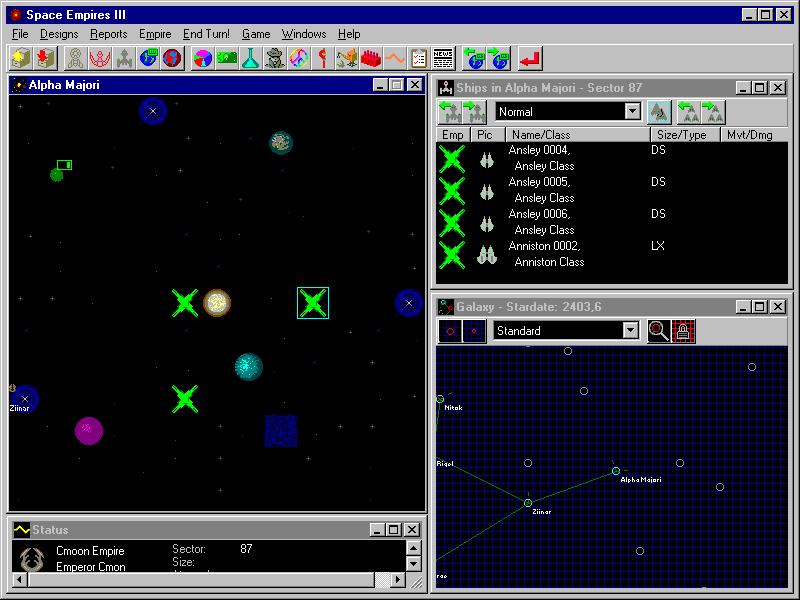Open the Help menu

point(349,34)
